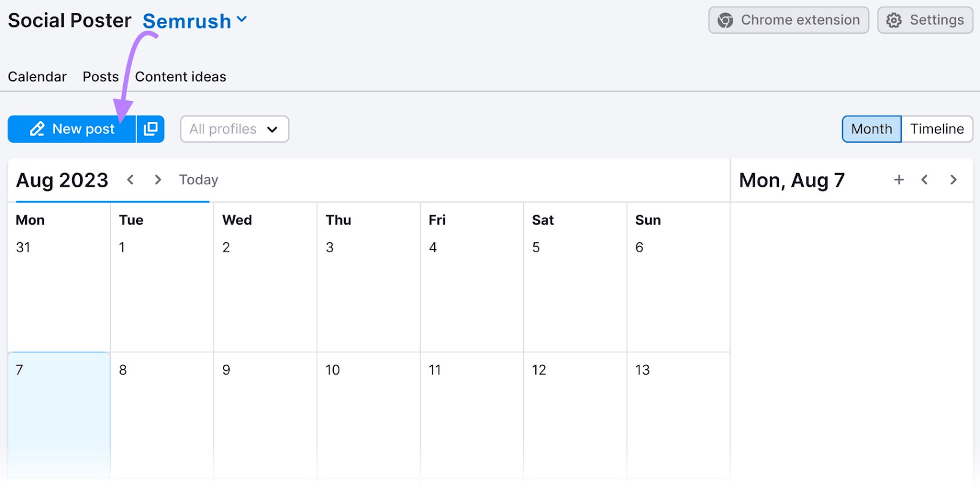Switch to the Posts tab
The width and height of the screenshot is (980, 489).
[x=100, y=77]
